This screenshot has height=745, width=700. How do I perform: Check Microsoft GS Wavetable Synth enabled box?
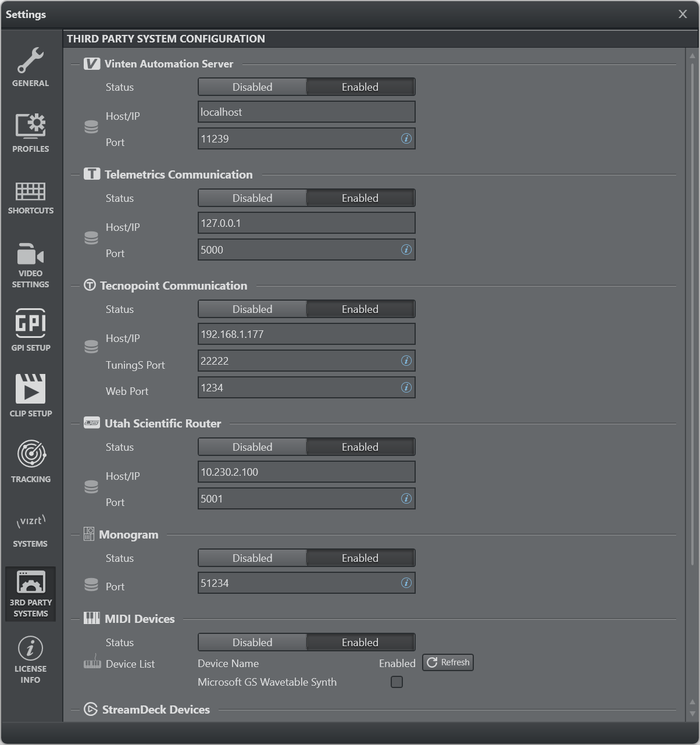pos(397,682)
